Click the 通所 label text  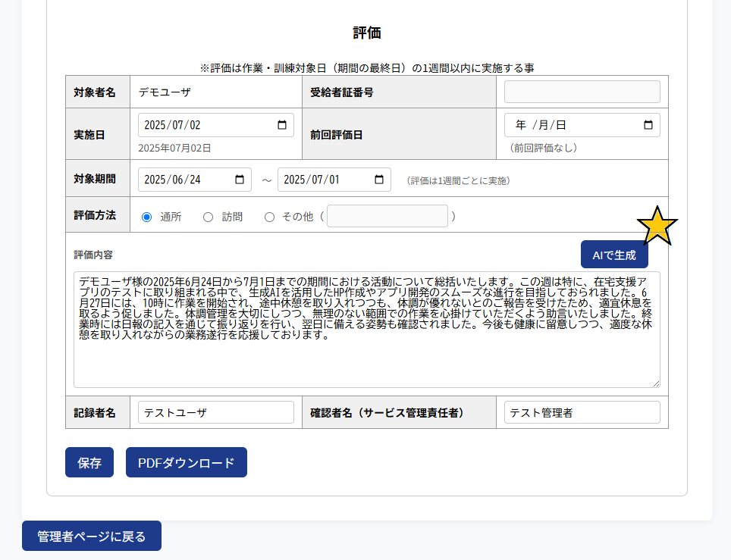tap(171, 217)
